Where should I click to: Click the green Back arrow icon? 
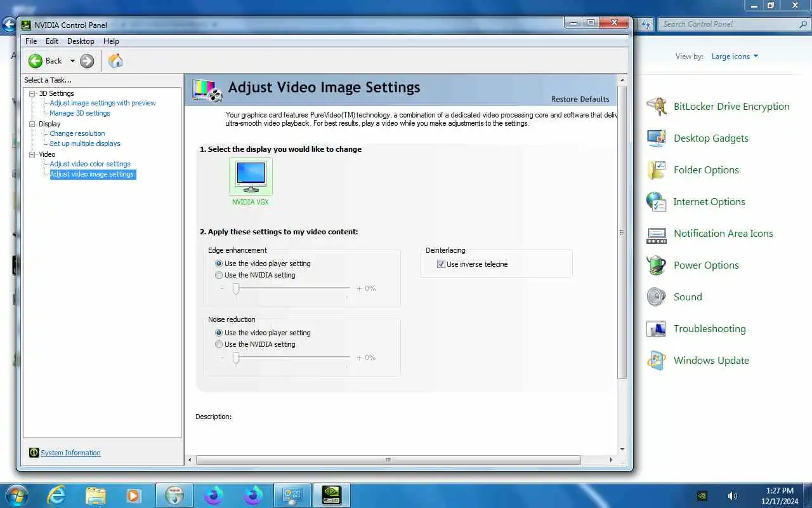[x=36, y=61]
